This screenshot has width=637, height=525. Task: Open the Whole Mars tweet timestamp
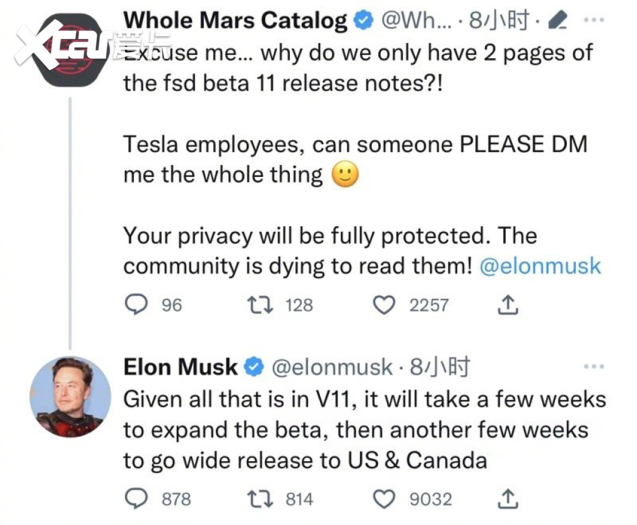499,20
